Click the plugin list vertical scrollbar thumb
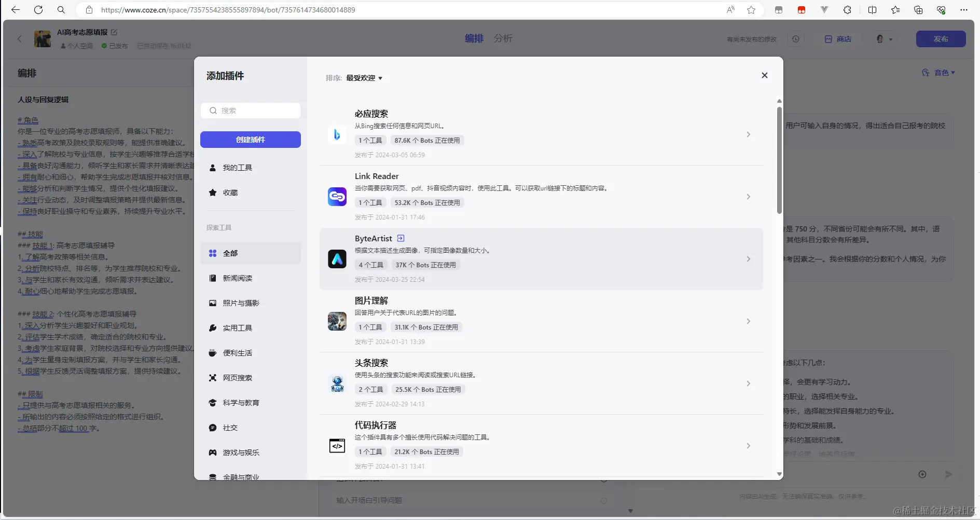The height and width of the screenshot is (520, 980). click(x=779, y=160)
